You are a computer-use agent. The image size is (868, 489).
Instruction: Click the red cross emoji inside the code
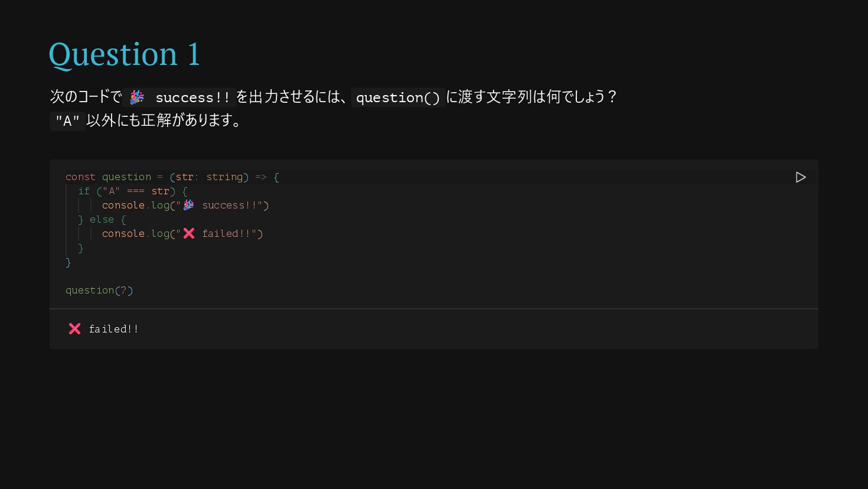[x=189, y=233]
